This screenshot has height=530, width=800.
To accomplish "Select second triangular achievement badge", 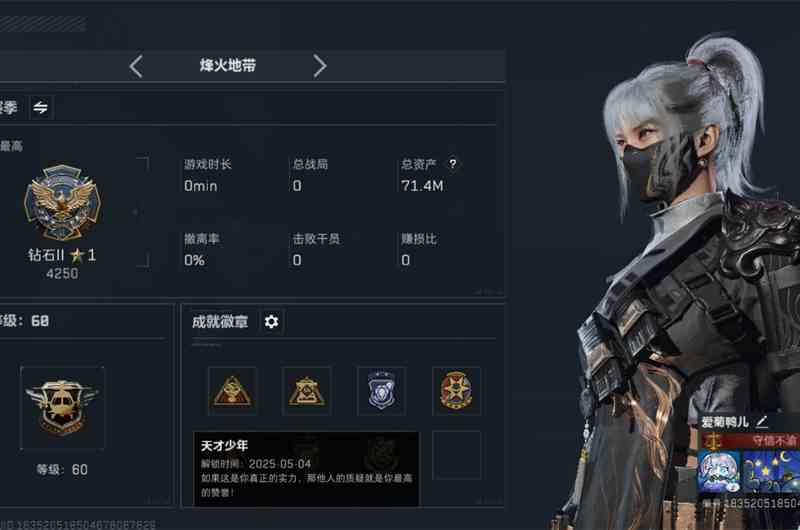I will tap(307, 391).
